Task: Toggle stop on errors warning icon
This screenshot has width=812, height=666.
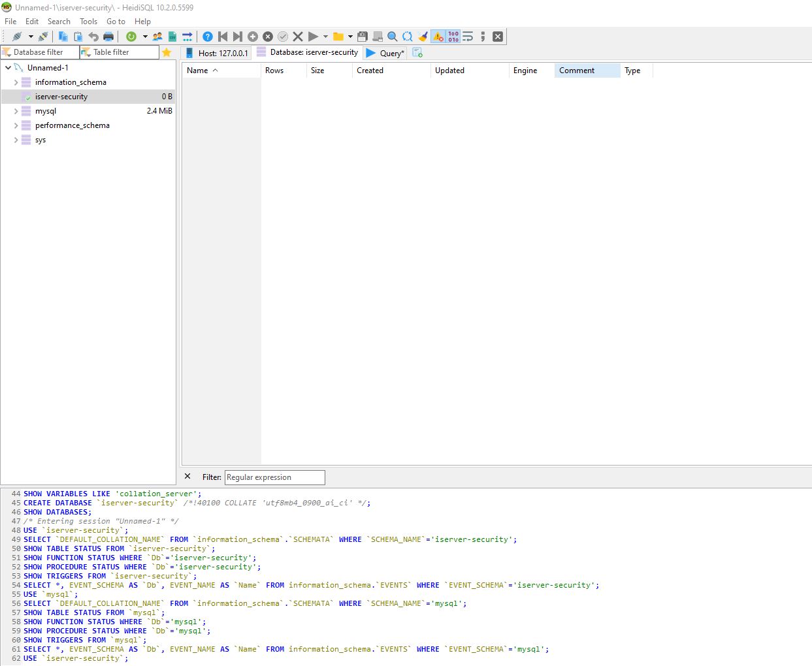Action: 438,37
